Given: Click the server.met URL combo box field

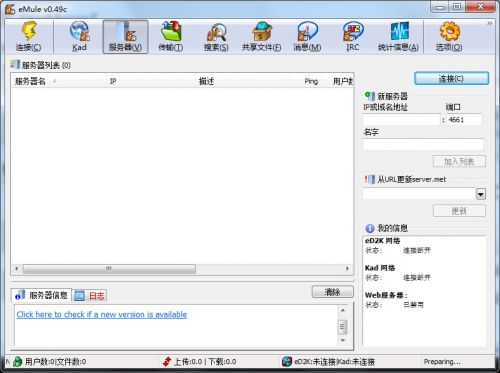Looking at the screenshot, I should pos(419,194).
